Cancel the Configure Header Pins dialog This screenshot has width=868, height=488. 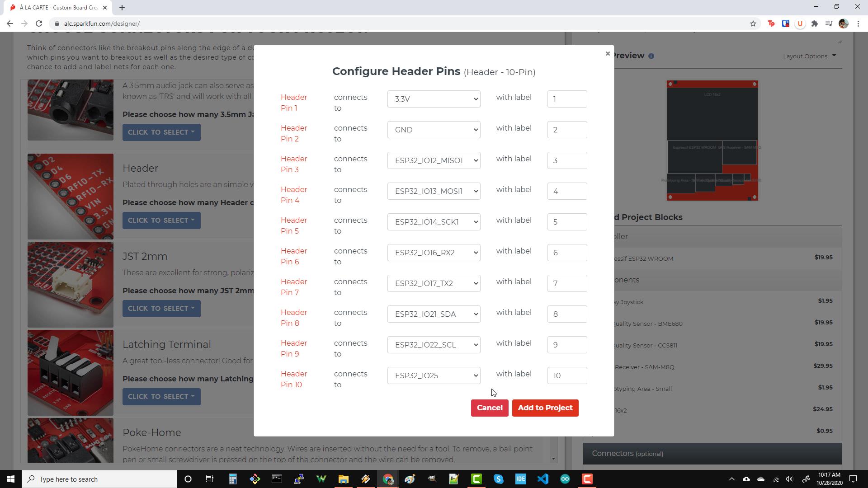coord(490,408)
